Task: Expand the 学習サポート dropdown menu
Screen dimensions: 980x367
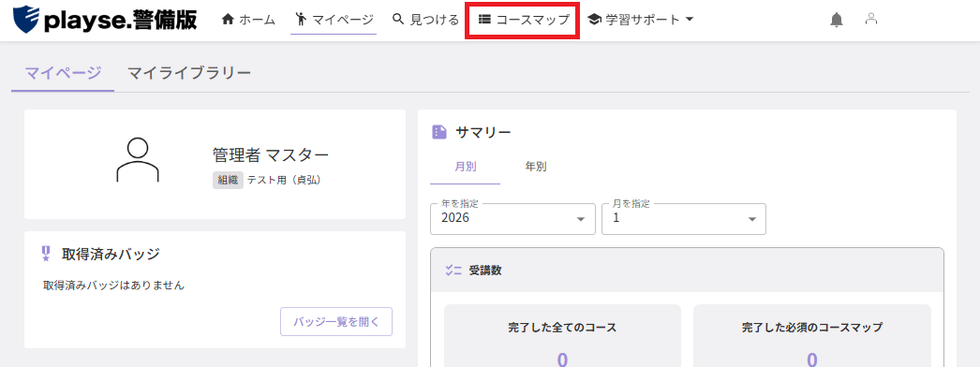Action: tap(641, 20)
